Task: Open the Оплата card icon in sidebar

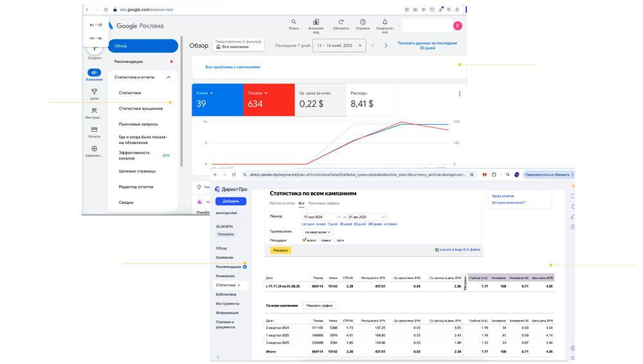Action: click(94, 129)
